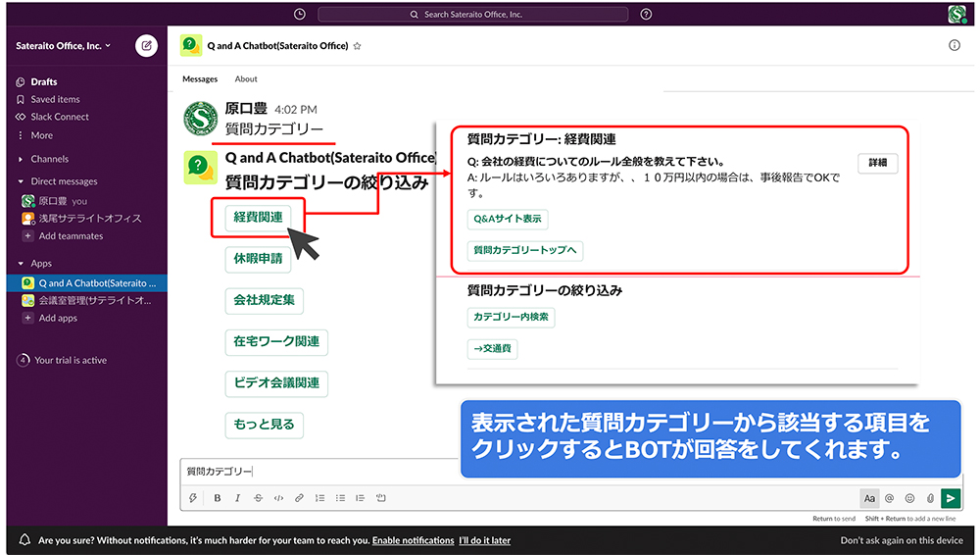Screen dimensions: 980x555
Task: Click the 4:02 PM timestamp
Action: point(296,110)
